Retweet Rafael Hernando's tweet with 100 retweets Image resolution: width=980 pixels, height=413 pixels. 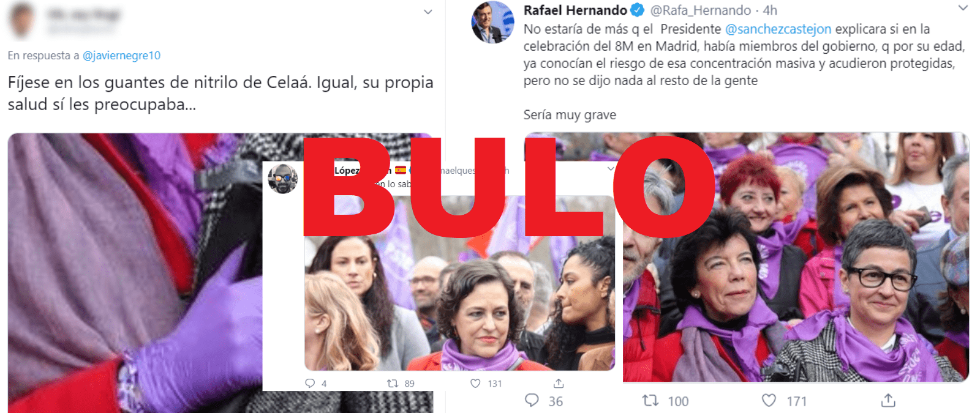650,401
